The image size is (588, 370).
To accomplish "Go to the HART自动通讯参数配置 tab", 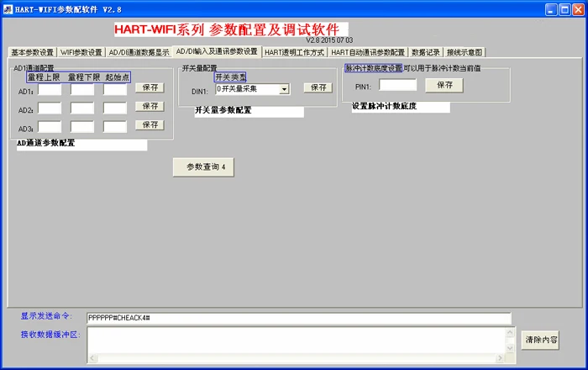I will coord(368,52).
